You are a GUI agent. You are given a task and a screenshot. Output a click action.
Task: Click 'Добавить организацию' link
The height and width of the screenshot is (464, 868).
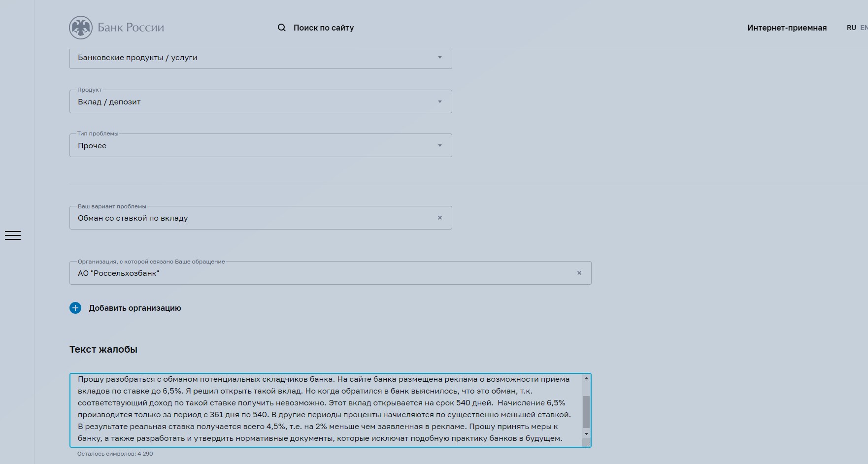click(135, 308)
